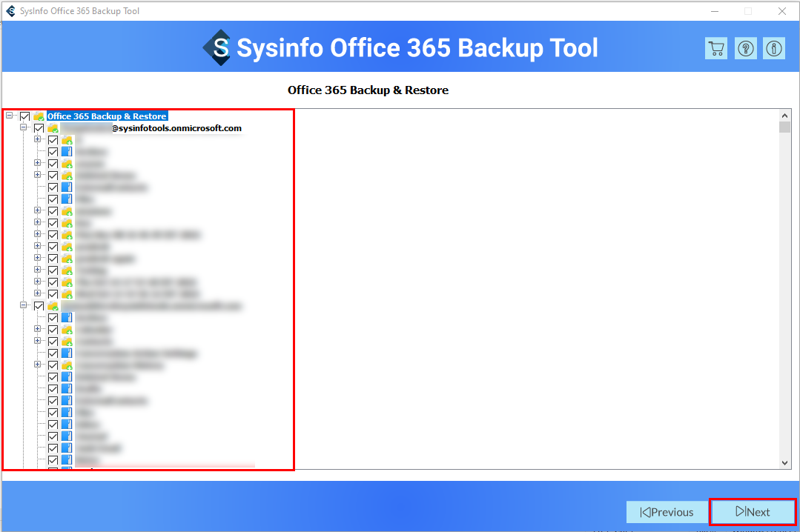Select the highlighted Office 365 Backup & Restore tree node
The height and width of the screenshot is (532, 800).
[107, 116]
